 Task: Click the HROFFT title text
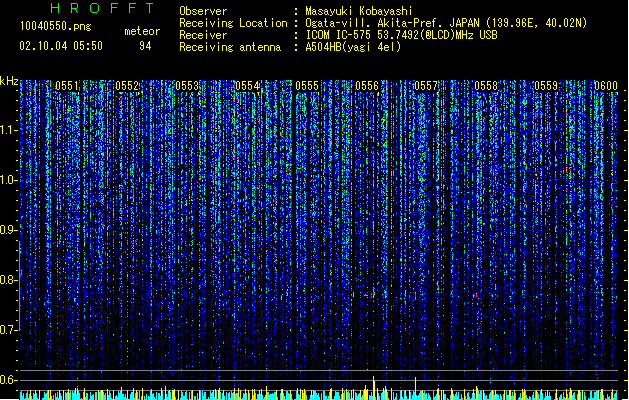(102, 8)
